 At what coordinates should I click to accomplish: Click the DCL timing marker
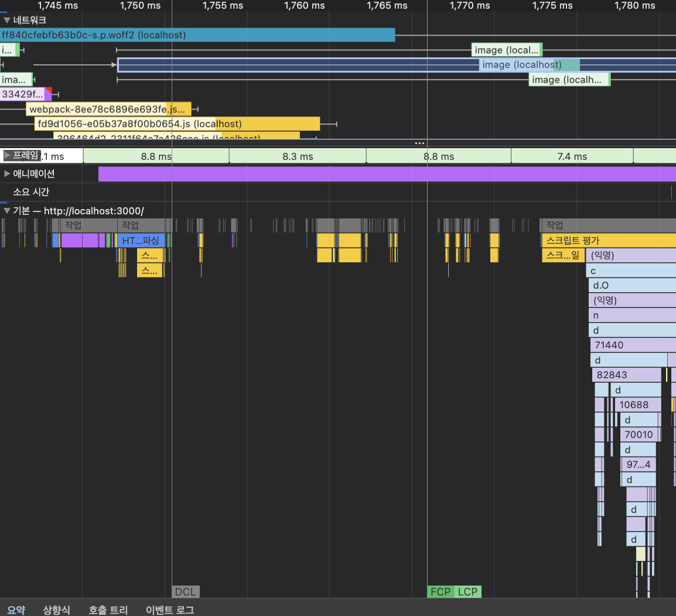click(x=185, y=592)
